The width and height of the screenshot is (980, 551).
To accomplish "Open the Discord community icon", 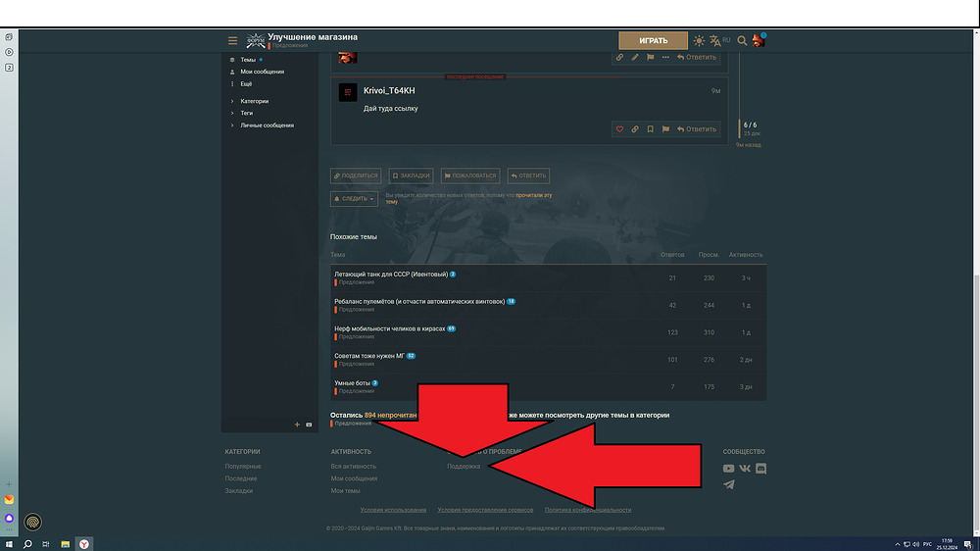I will click(x=760, y=469).
